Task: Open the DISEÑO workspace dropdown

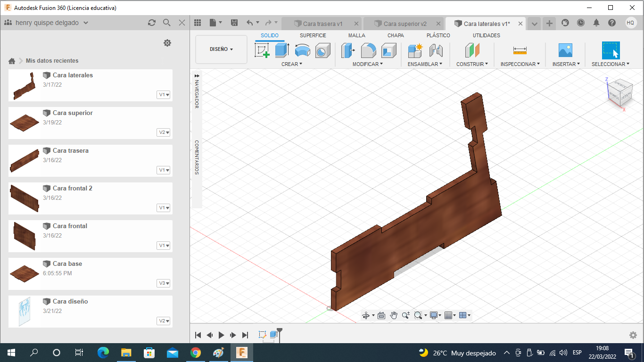Action: click(222, 49)
